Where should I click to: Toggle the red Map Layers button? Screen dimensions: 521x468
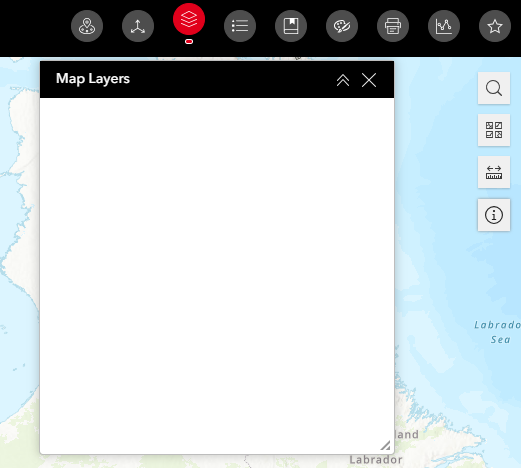tap(189, 19)
